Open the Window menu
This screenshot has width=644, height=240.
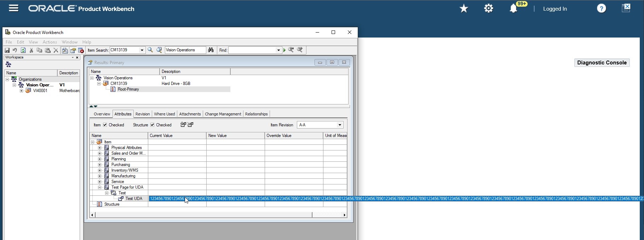[x=69, y=42]
